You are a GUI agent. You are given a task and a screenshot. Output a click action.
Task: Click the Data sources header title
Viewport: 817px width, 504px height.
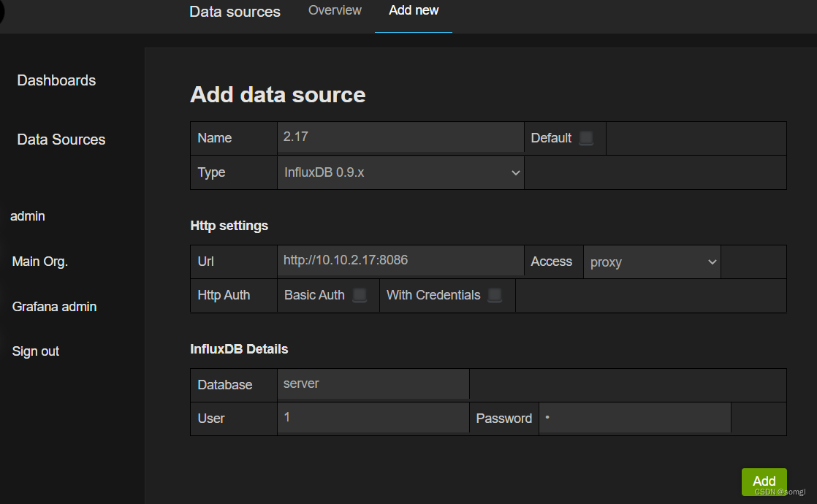(235, 12)
